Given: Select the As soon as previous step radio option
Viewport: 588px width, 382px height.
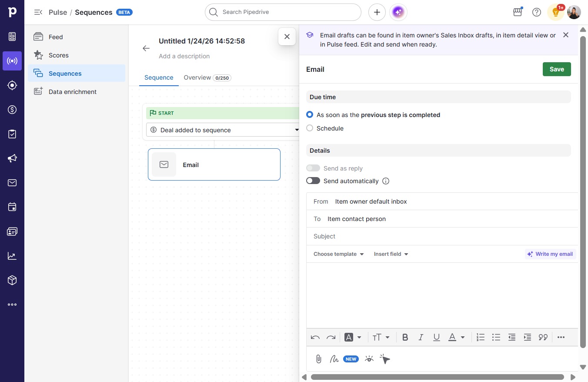Looking at the screenshot, I should 310,115.
